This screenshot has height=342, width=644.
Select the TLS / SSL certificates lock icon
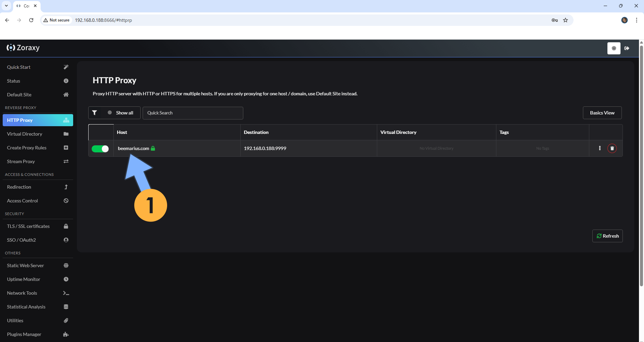(x=66, y=226)
